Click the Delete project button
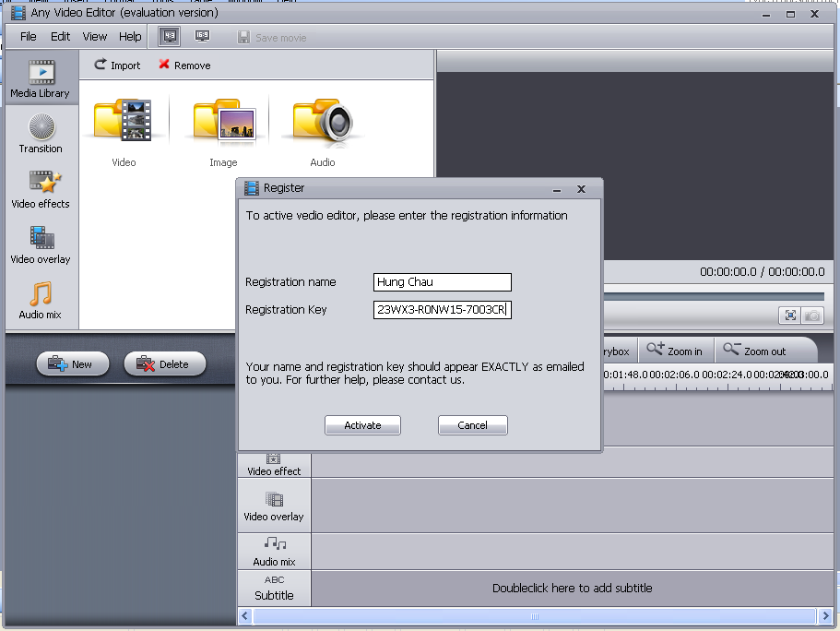Viewport: 840px width, 631px height. [x=164, y=364]
